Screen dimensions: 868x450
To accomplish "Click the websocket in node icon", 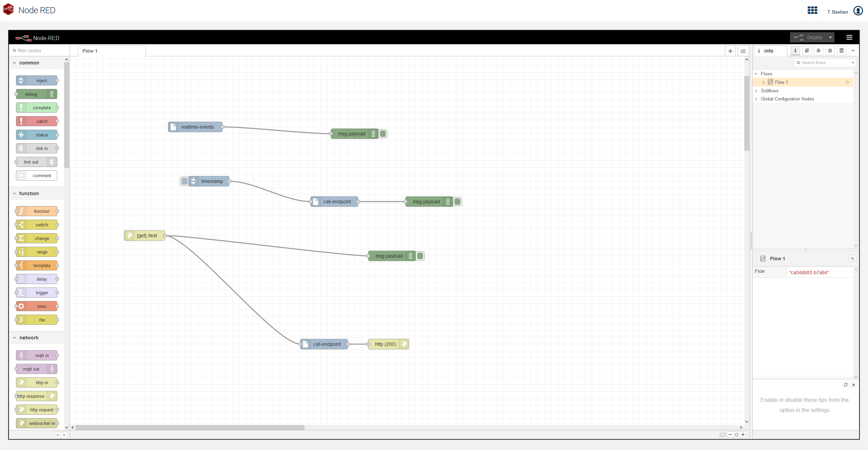I will tap(22, 423).
